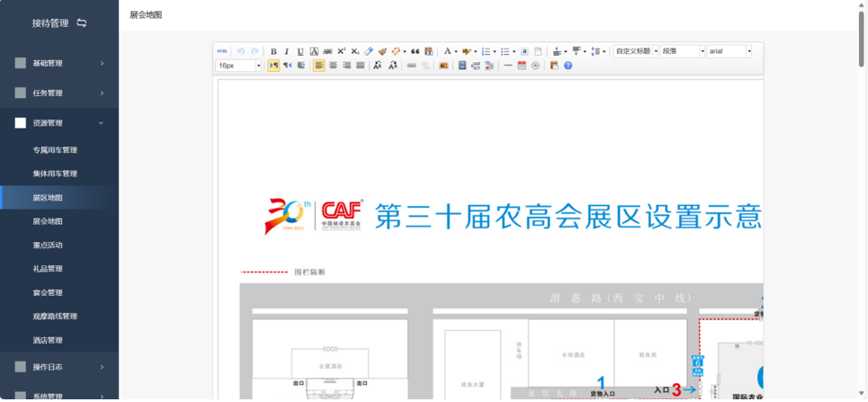Set right-to-left text direction
Viewport: 868px width, 402px height.
(x=287, y=66)
